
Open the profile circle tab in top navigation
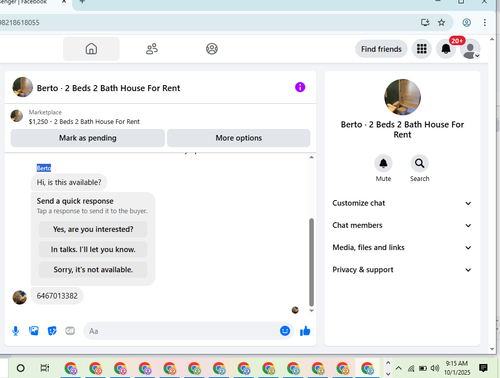pos(212,49)
